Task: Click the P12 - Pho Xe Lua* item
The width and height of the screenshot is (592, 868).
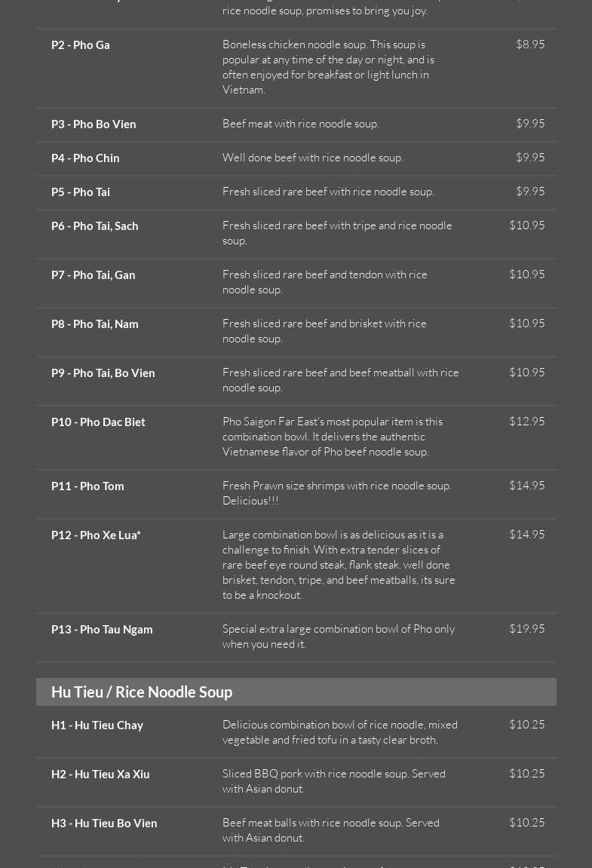Action: (x=96, y=535)
